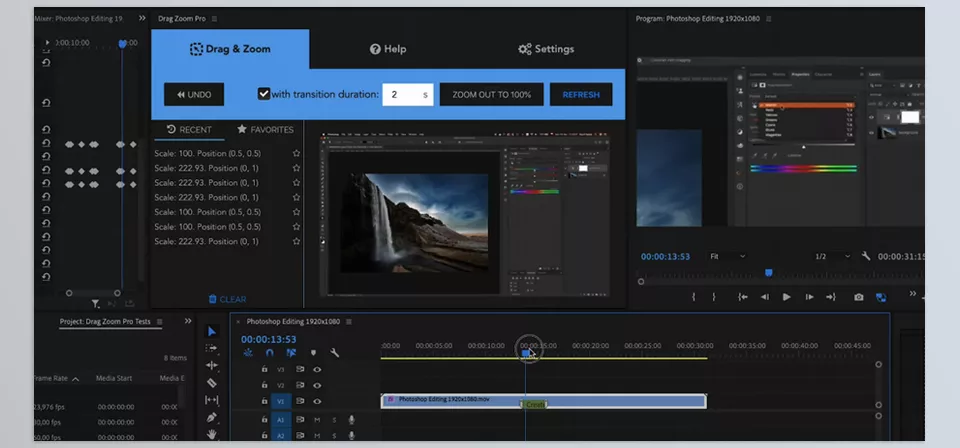Toggle Linked Selection in timeline header
The image size is (960, 448).
291,353
